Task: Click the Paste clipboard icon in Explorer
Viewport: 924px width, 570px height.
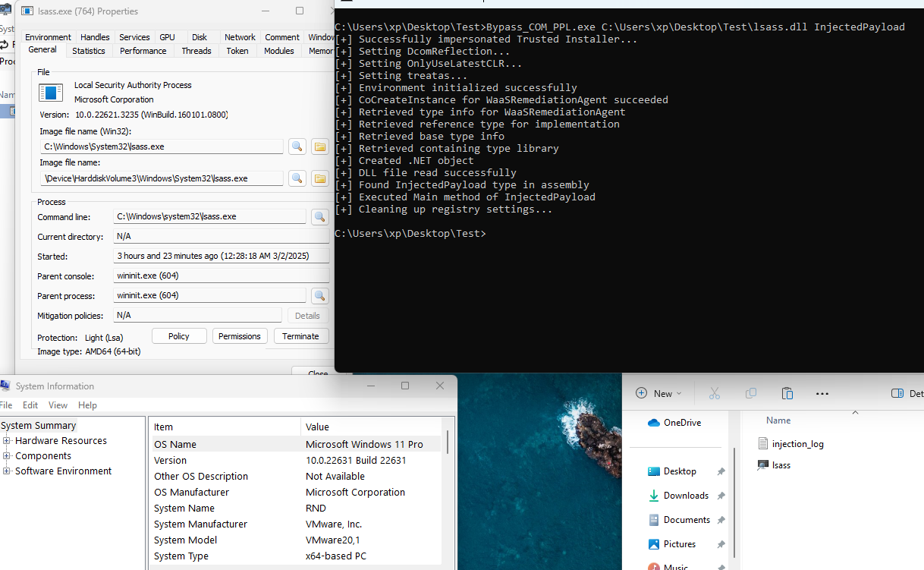Action: pyautogui.click(x=787, y=393)
